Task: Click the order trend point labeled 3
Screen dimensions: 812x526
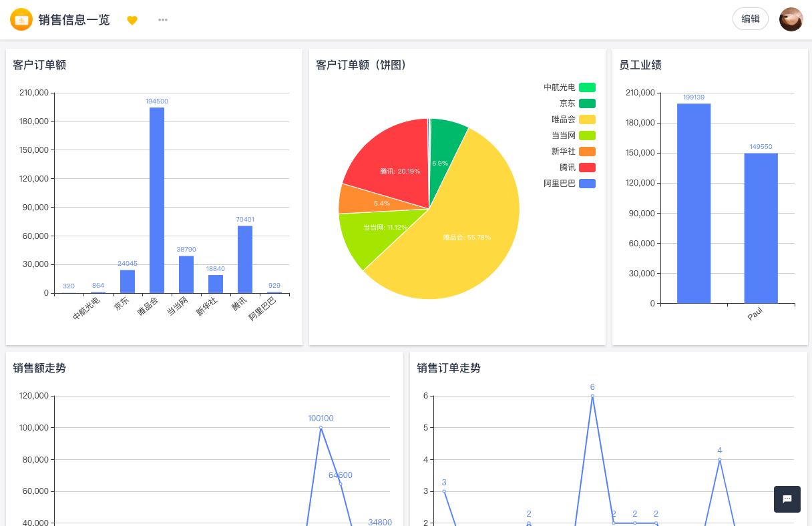Action: tap(444, 491)
